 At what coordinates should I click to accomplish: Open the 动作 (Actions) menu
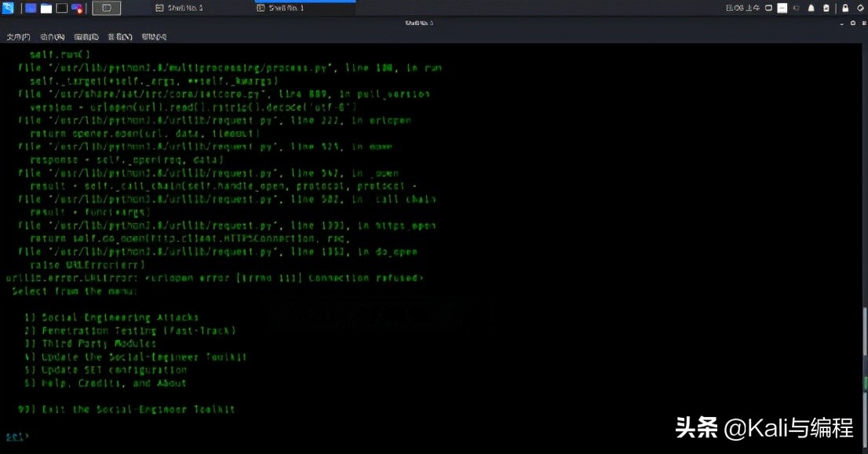(53, 37)
